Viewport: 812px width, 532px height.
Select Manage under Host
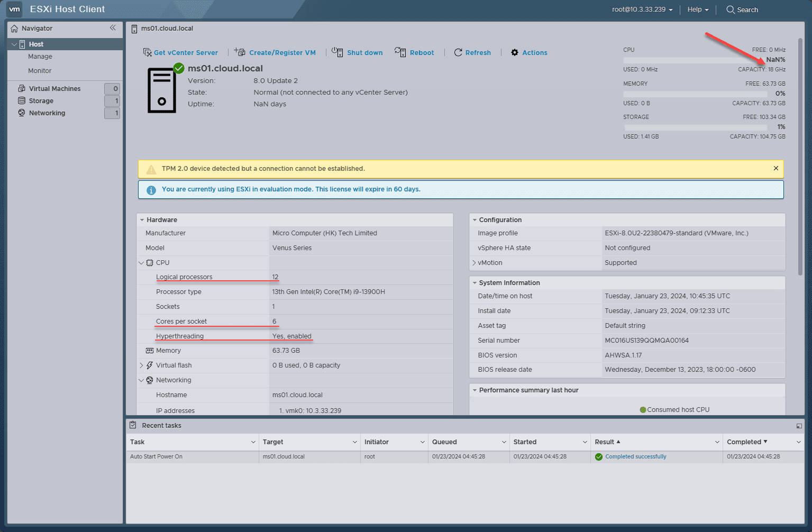click(x=40, y=57)
